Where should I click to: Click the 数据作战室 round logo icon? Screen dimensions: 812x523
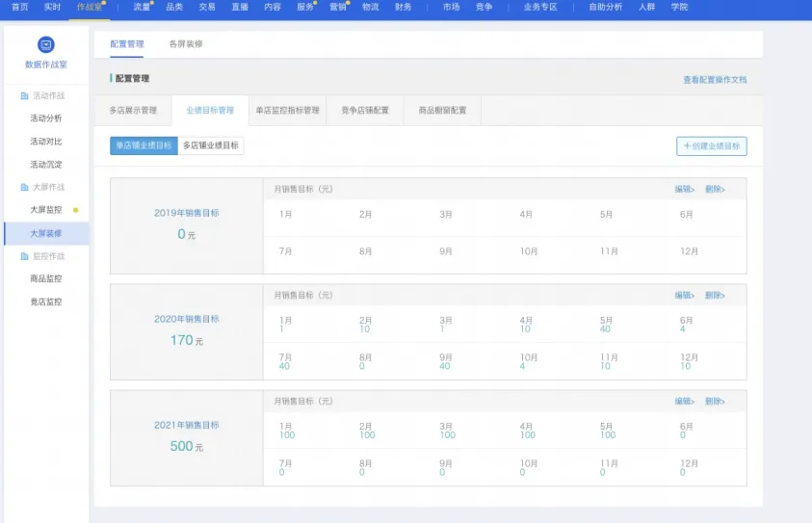point(46,44)
